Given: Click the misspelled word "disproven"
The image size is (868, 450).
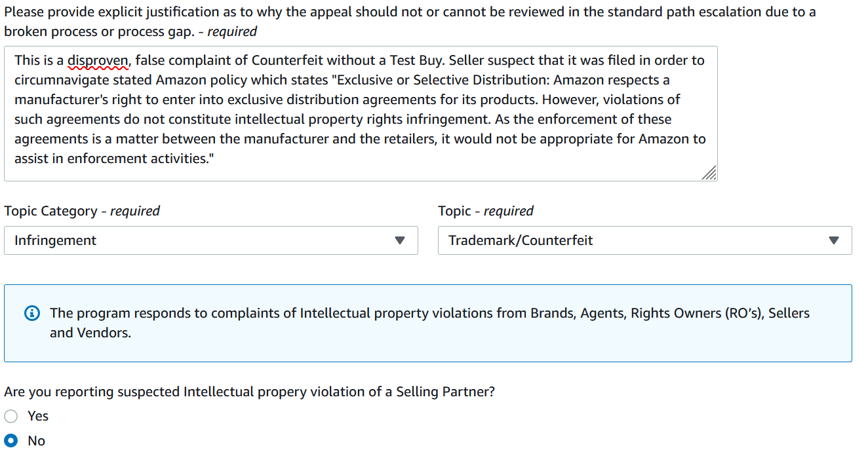Looking at the screenshot, I should tap(98, 60).
